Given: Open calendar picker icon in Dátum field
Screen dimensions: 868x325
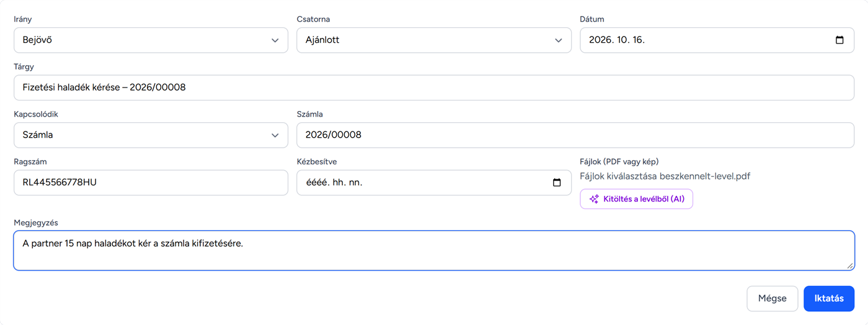Looking at the screenshot, I should point(839,40).
